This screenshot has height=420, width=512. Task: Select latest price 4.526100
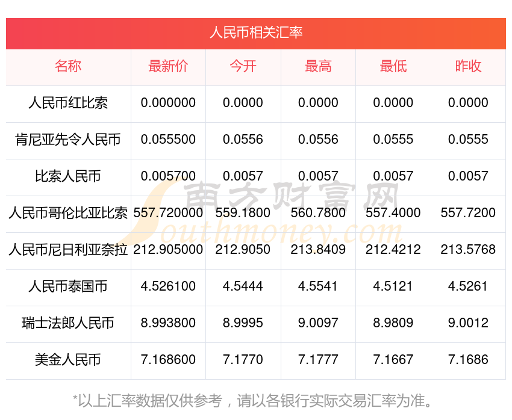tap(168, 286)
